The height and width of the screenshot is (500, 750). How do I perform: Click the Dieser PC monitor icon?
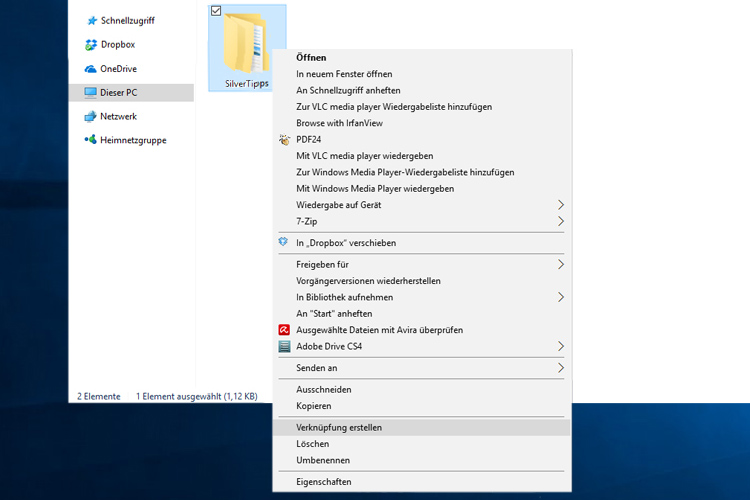click(90, 92)
